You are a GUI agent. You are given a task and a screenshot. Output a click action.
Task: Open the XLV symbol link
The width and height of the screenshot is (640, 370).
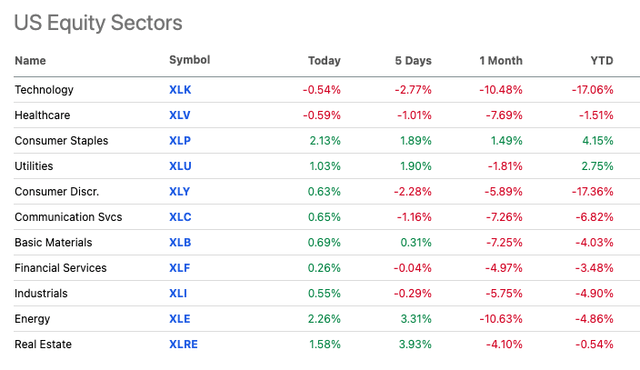coord(180,115)
